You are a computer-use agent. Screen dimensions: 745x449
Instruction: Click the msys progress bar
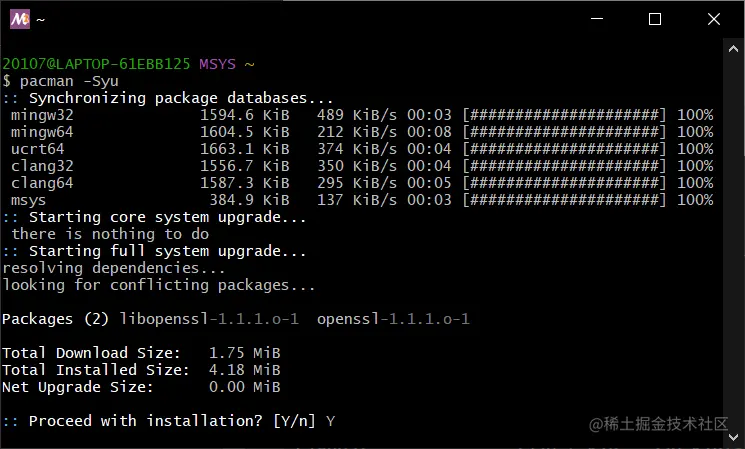tap(564, 200)
